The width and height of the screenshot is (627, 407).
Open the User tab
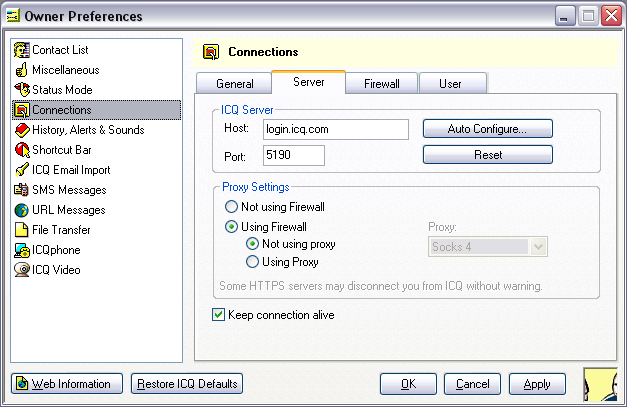453,84
